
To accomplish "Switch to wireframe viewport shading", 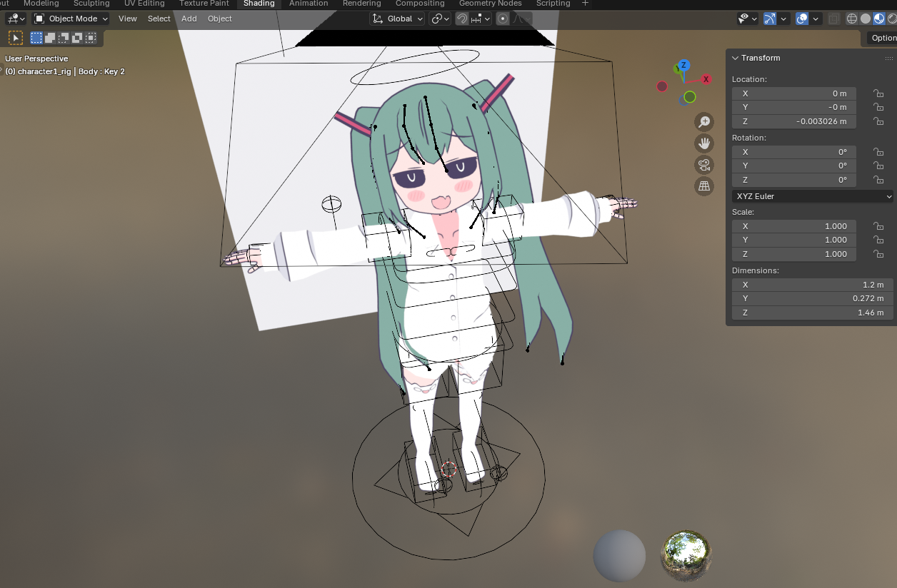I will pyautogui.click(x=852, y=19).
